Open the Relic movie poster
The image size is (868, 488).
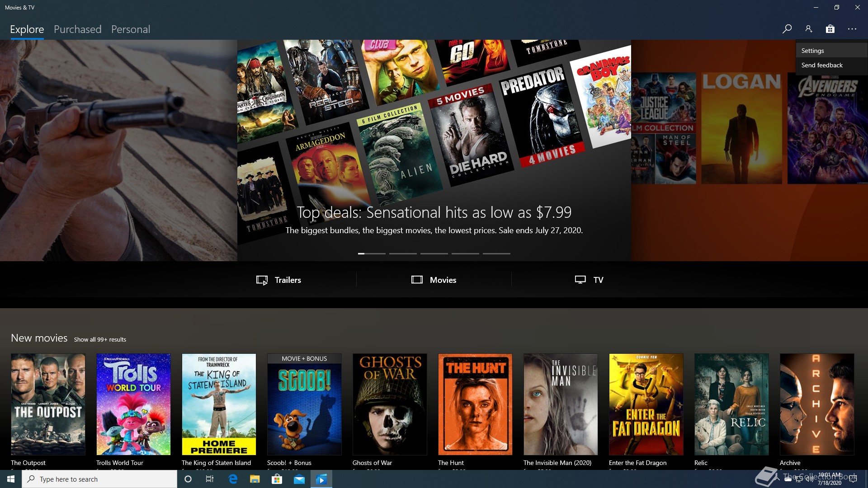pyautogui.click(x=731, y=404)
